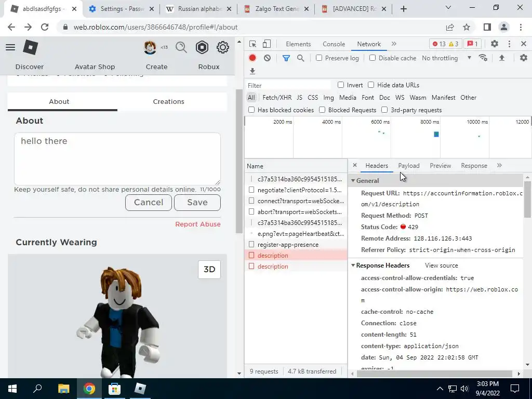This screenshot has width=532, height=399.
Task: Click the Report Abuse link
Action: click(x=198, y=224)
